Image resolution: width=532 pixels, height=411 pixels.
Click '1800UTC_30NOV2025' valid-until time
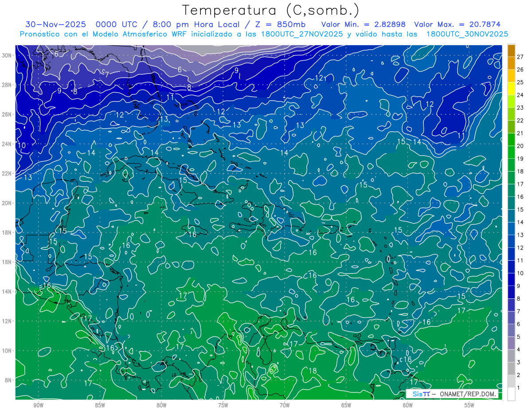coord(467,34)
